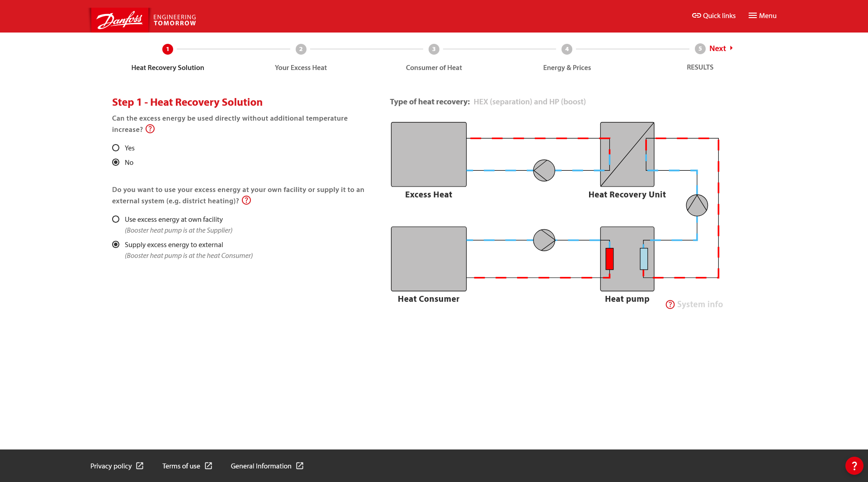Open System info help
Viewport: 868px width, 482px height.
[694, 304]
